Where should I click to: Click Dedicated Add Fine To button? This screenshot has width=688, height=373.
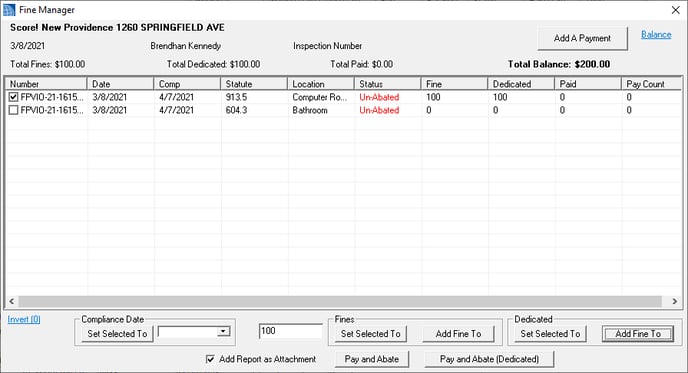point(638,334)
